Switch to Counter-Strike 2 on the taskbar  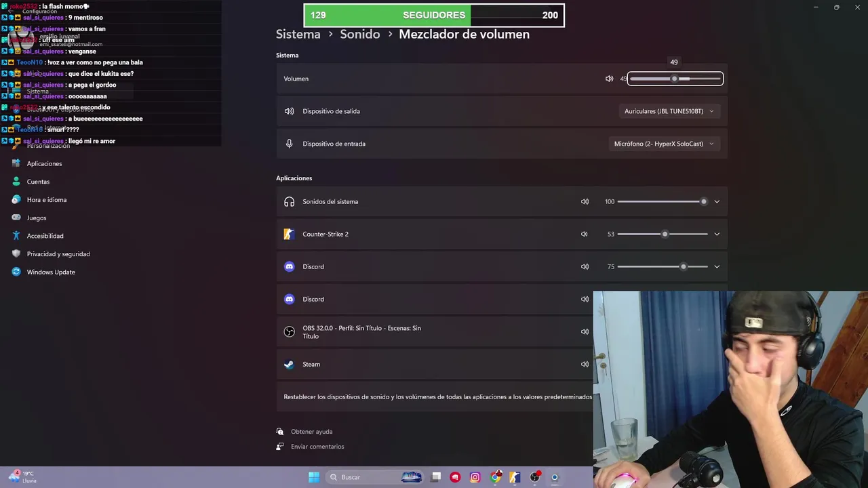coord(515,477)
